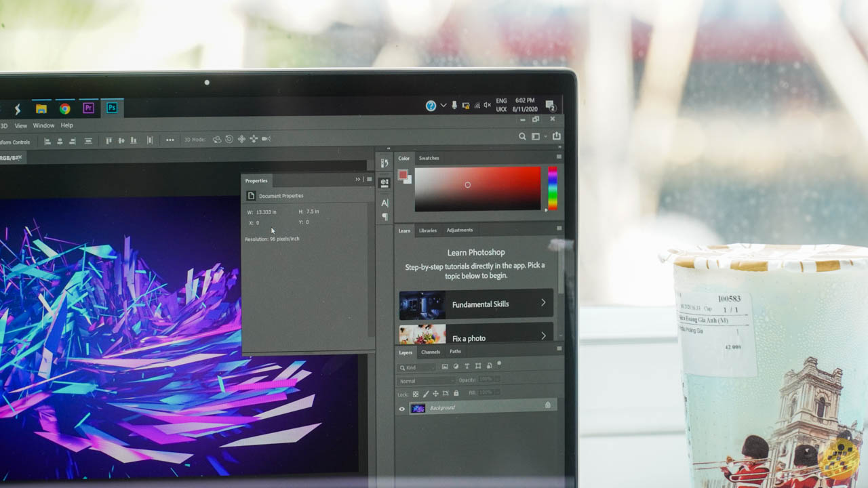Distribute horizontally icon in options bar
The image size is (868, 488).
[150, 140]
